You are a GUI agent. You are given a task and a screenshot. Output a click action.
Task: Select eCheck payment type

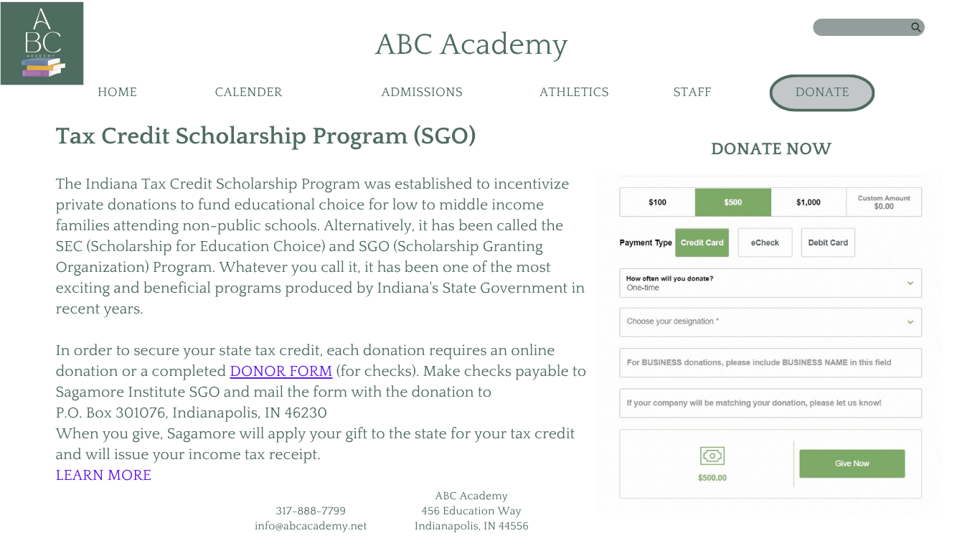pos(765,242)
